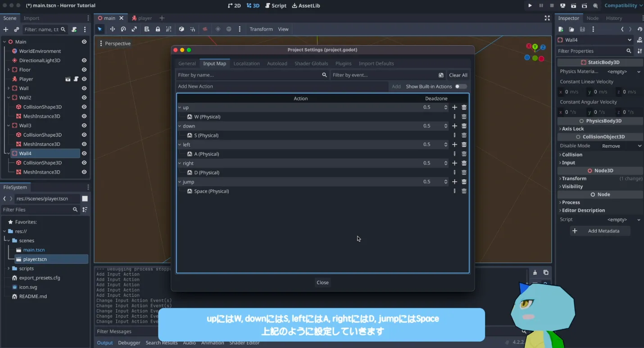Image resolution: width=644 pixels, height=348 pixels.
Task: Collapse the down action in the Input Map
Action: point(180,126)
